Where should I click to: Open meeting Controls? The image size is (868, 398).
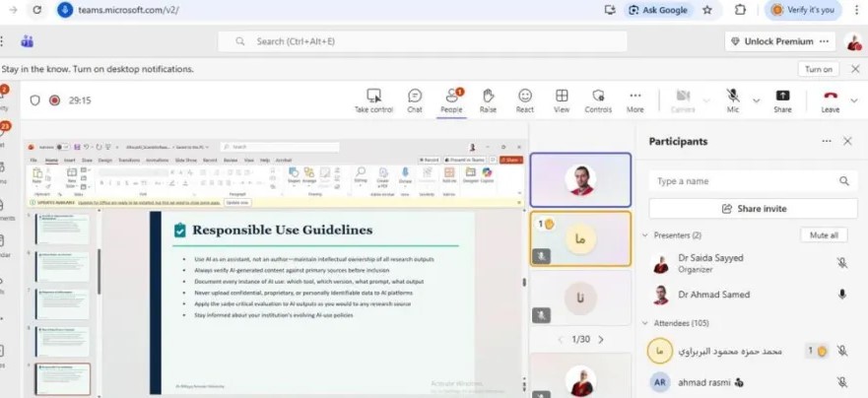click(598, 99)
